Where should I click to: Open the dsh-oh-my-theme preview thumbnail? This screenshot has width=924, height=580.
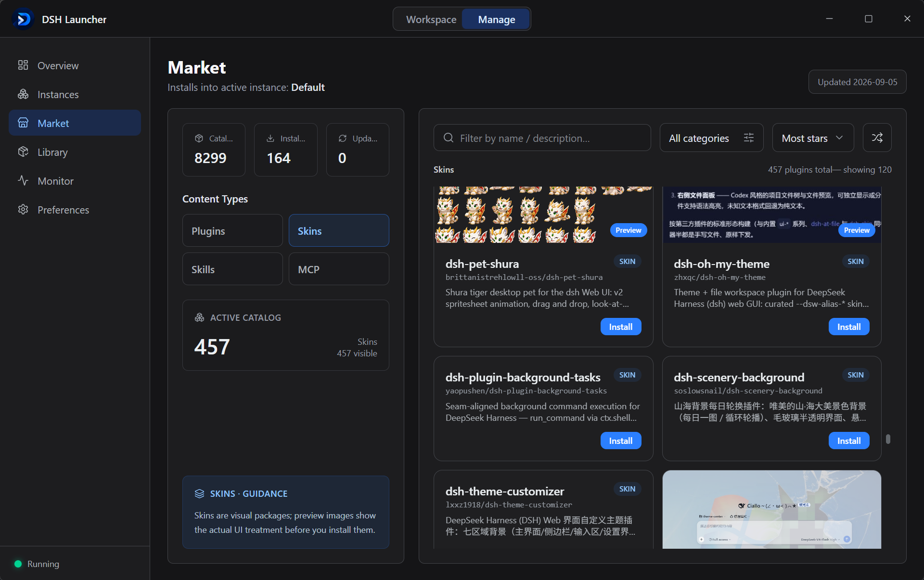click(771, 214)
